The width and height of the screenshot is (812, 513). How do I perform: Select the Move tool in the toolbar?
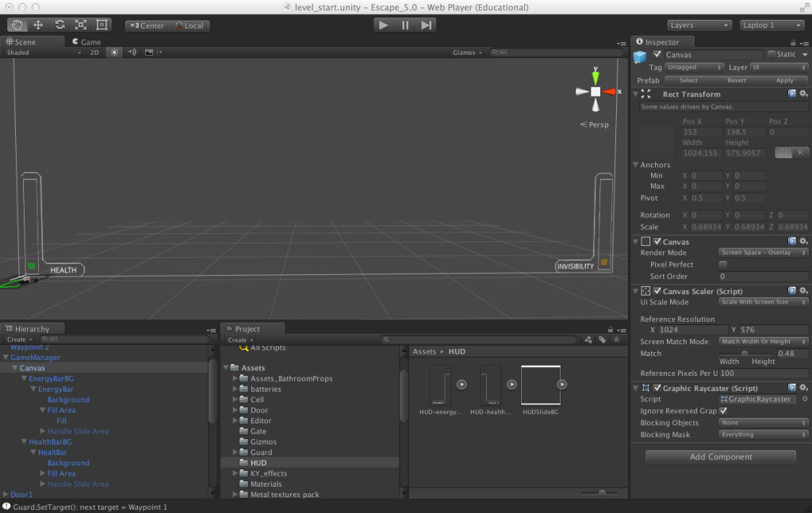(x=37, y=25)
